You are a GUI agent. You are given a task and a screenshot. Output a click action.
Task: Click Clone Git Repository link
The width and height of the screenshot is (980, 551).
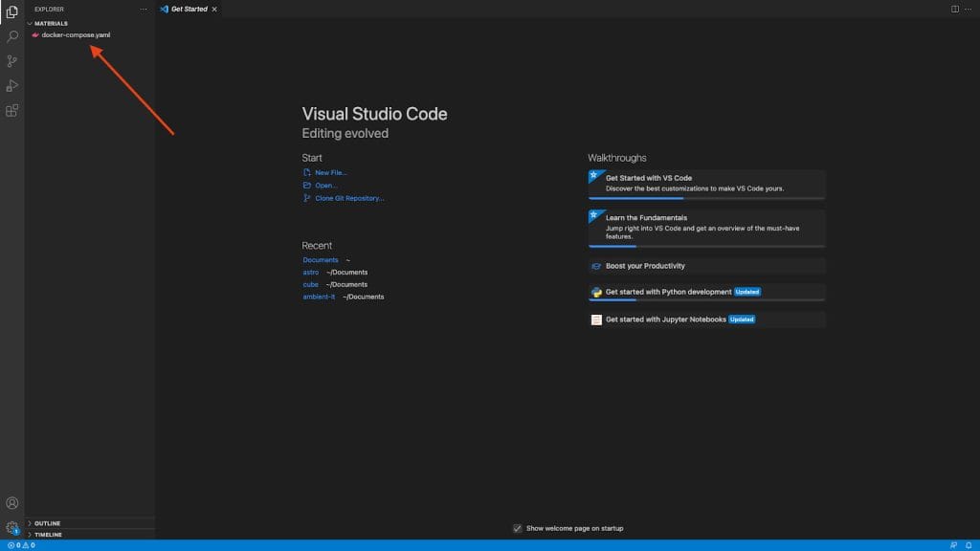click(x=349, y=198)
